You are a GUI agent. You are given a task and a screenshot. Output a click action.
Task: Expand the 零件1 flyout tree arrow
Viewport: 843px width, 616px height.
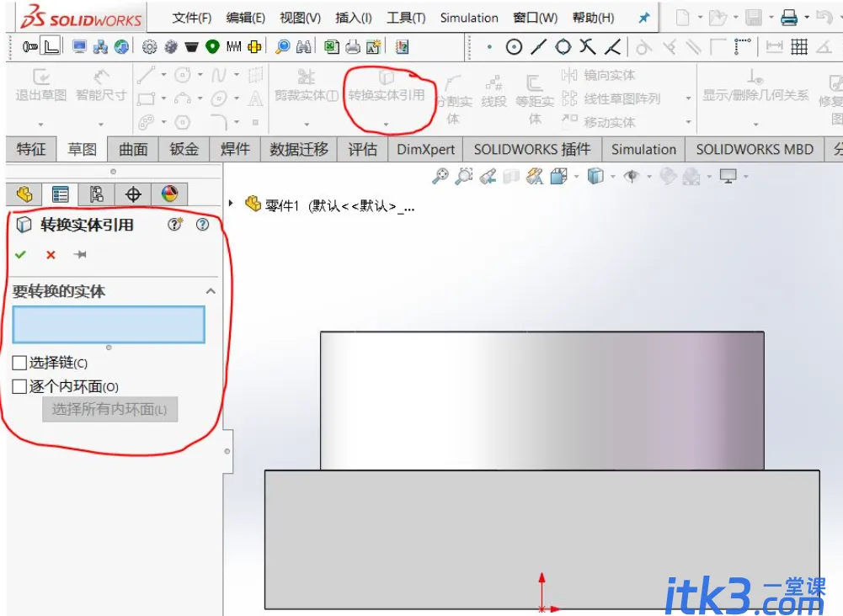point(231,204)
